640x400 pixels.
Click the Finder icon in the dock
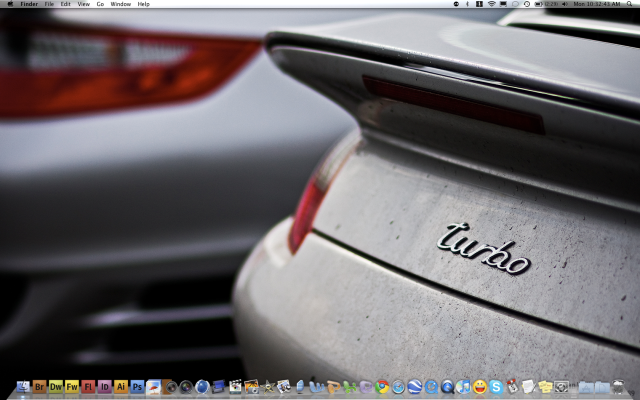point(24,386)
